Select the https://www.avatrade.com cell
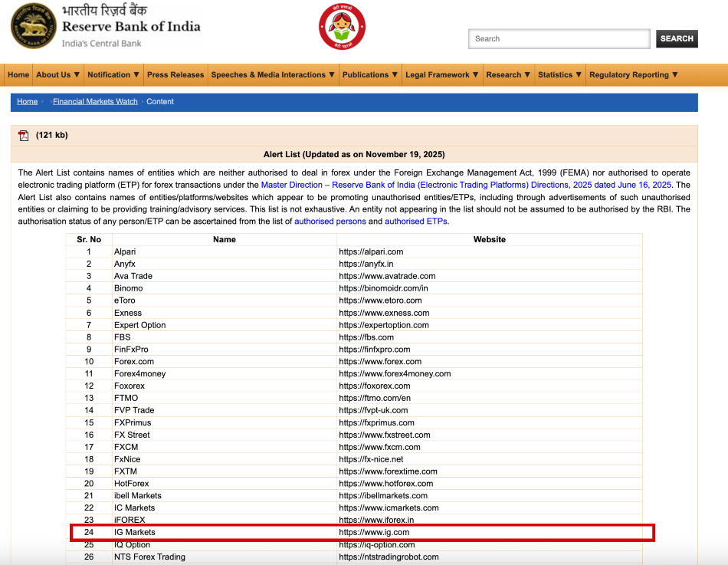 coord(490,276)
